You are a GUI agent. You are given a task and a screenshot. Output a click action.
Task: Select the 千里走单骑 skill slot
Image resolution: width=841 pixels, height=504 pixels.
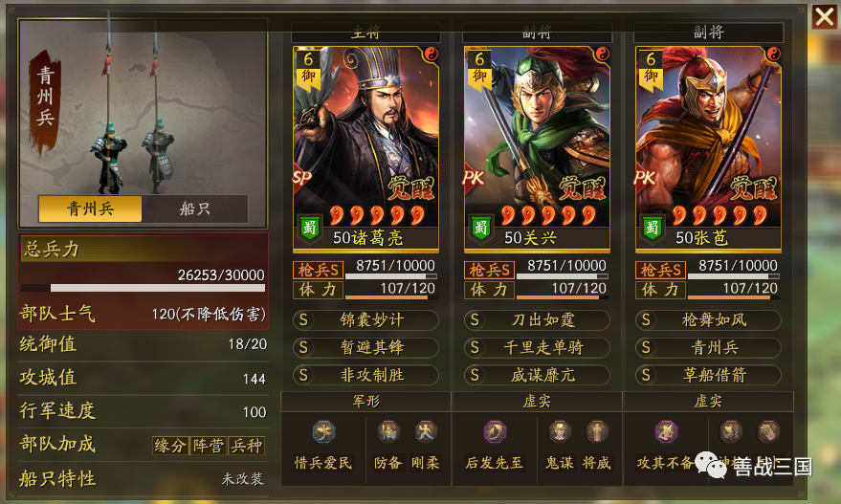pyautogui.click(x=537, y=347)
